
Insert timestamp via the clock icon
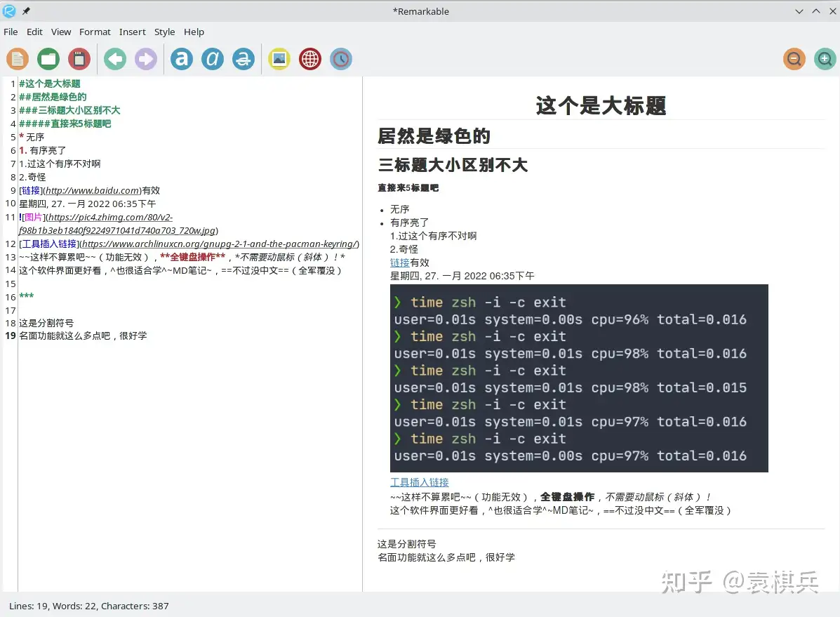[341, 59]
